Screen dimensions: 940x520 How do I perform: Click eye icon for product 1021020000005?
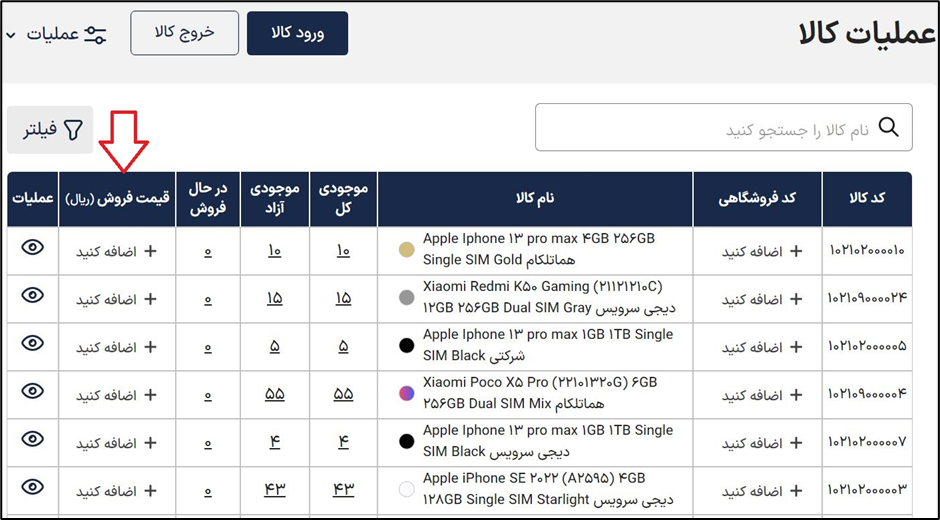coord(32,342)
